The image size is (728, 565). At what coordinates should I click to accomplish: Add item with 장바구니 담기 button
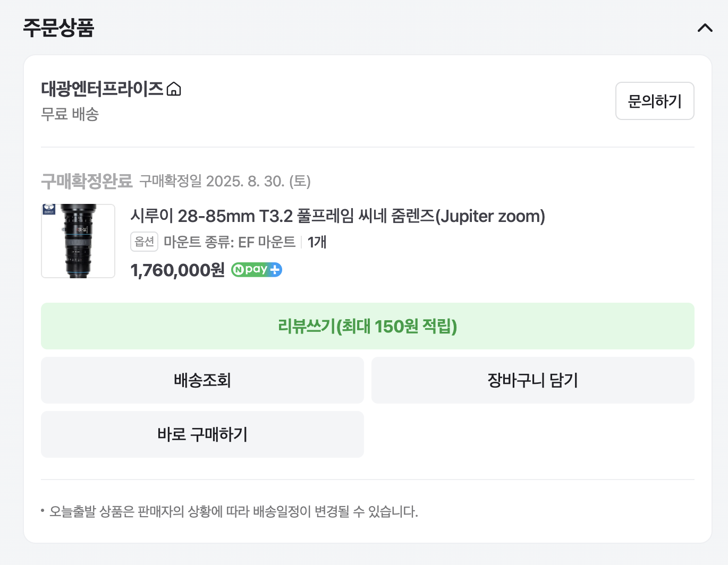pos(532,380)
